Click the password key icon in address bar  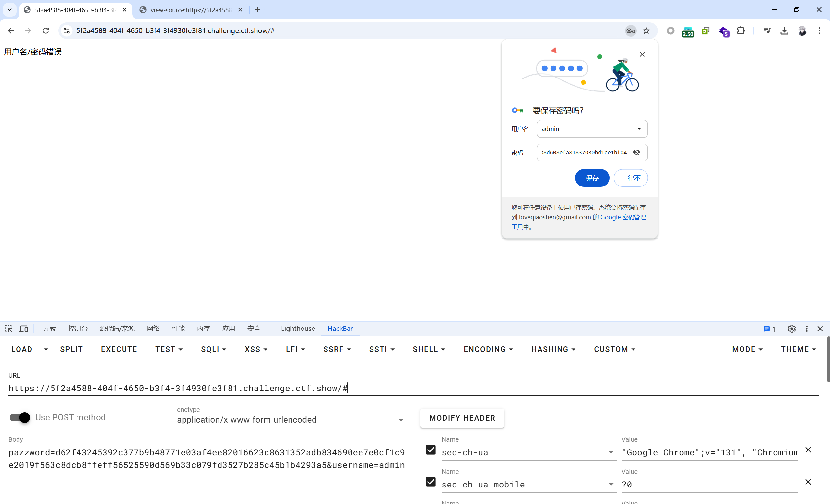click(631, 31)
